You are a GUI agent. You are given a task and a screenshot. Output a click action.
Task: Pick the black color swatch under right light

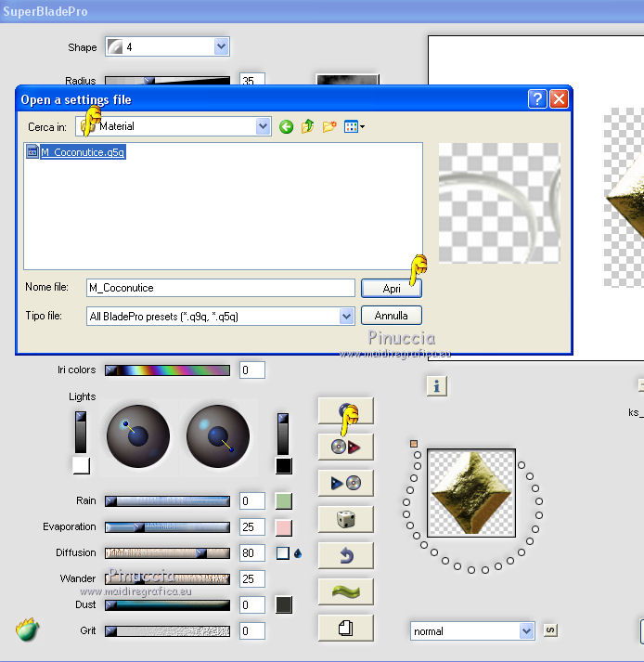click(284, 466)
